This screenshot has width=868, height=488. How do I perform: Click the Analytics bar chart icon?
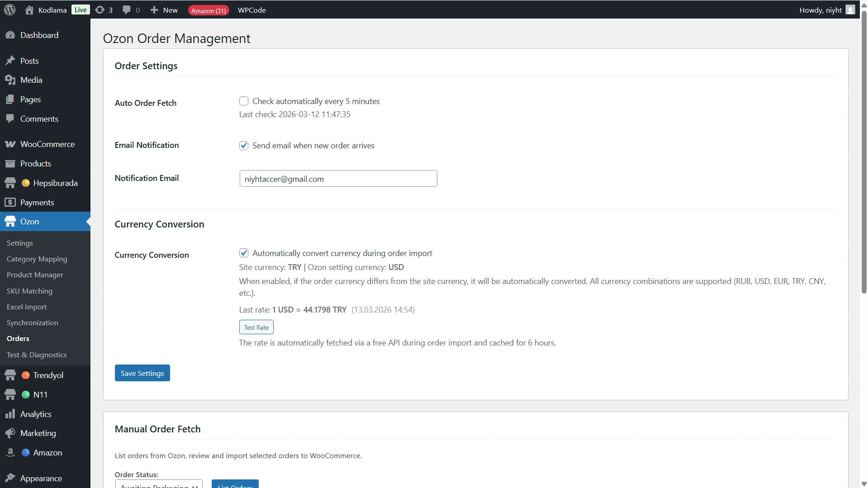coord(10,414)
